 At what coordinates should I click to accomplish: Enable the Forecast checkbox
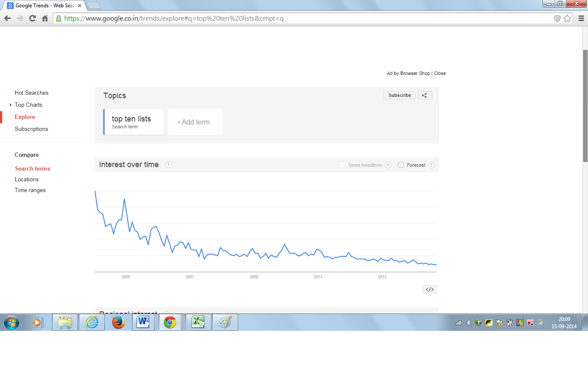point(401,165)
